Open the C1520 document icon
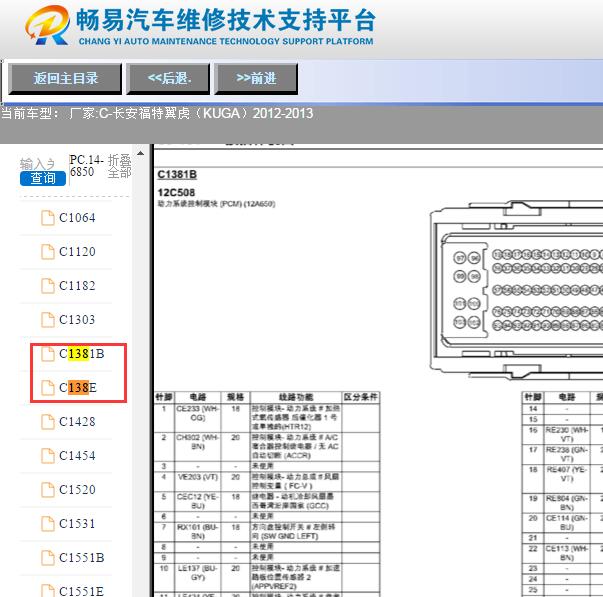Screen dimensions: 603x597 pos(48,490)
